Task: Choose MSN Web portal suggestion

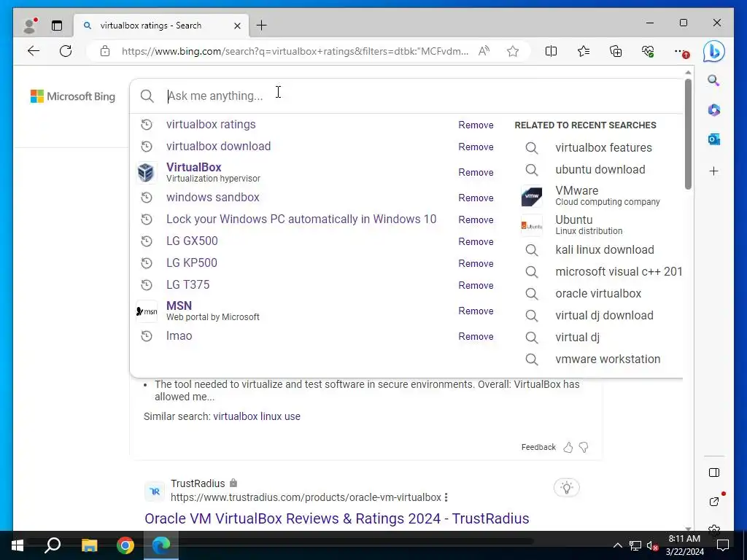Action: (x=213, y=311)
